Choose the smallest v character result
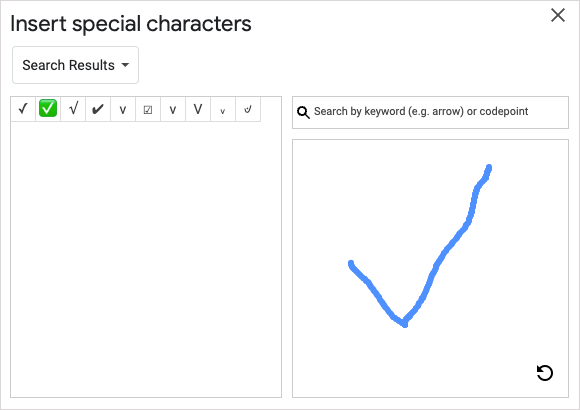The width and height of the screenshot is (580, 410). click(x=223, y=109)
